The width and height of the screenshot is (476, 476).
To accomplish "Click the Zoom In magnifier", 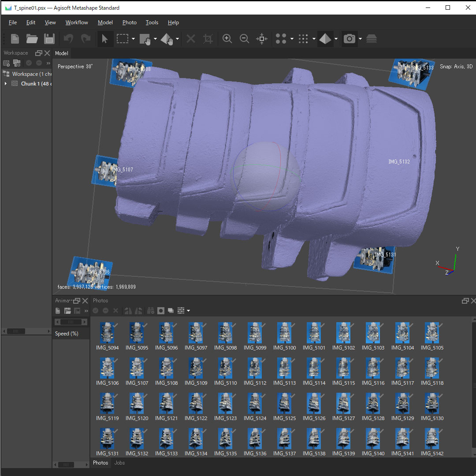I will coord(227,39).
